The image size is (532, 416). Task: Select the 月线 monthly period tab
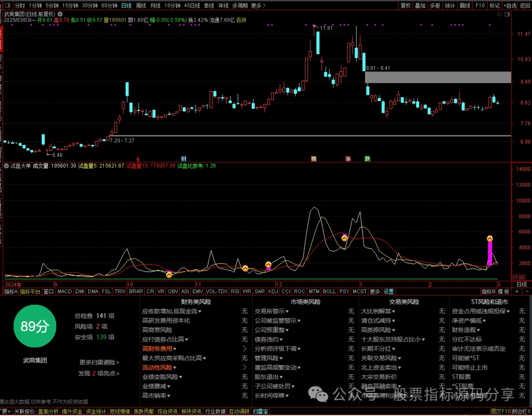[155, 5]
